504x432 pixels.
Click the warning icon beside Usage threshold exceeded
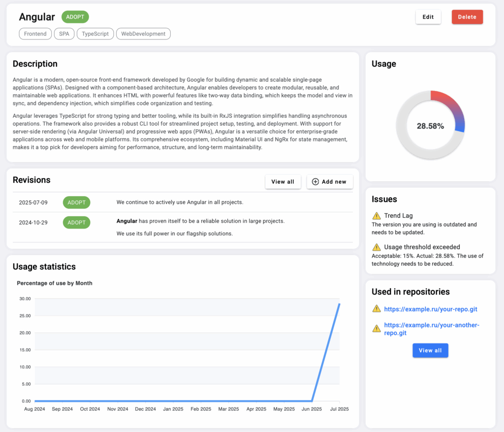click(377, 247)
